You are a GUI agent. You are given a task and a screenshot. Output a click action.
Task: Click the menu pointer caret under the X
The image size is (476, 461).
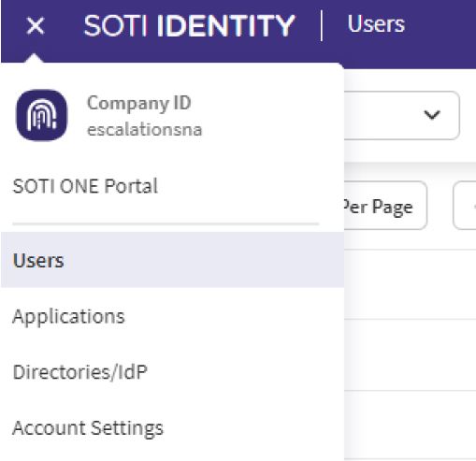(35, 58)
